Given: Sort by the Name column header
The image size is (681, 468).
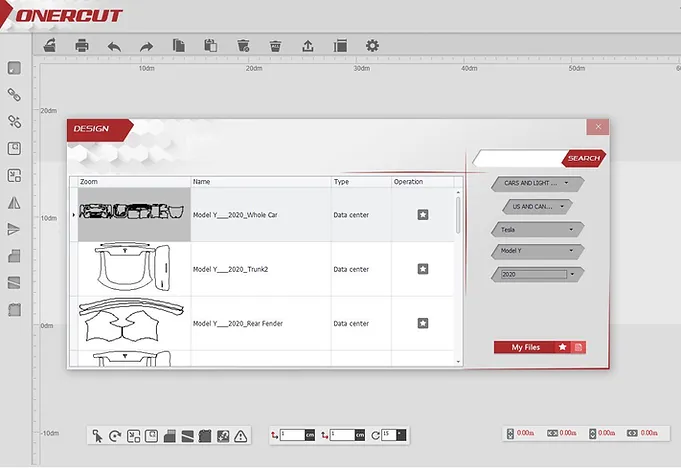Looking at the screenshot, I should tap(261, 182).
